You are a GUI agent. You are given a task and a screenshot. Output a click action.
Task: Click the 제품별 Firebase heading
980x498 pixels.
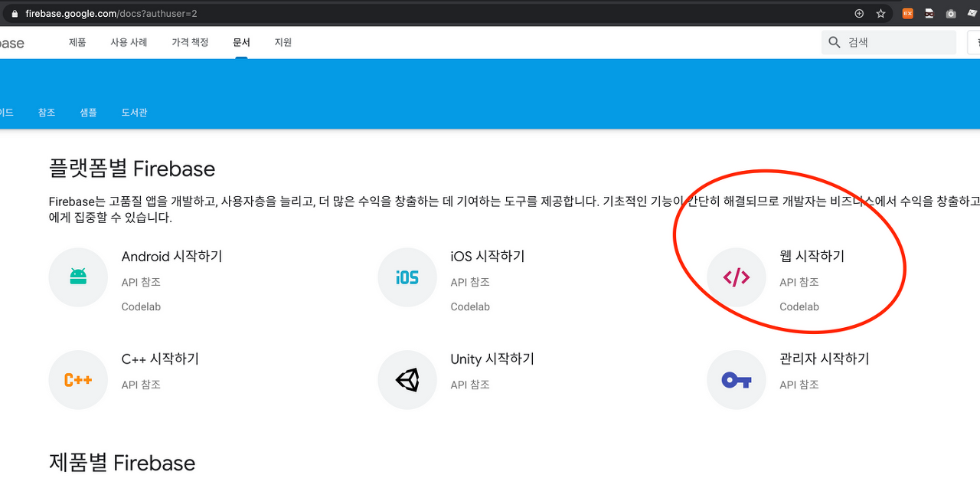122,463
